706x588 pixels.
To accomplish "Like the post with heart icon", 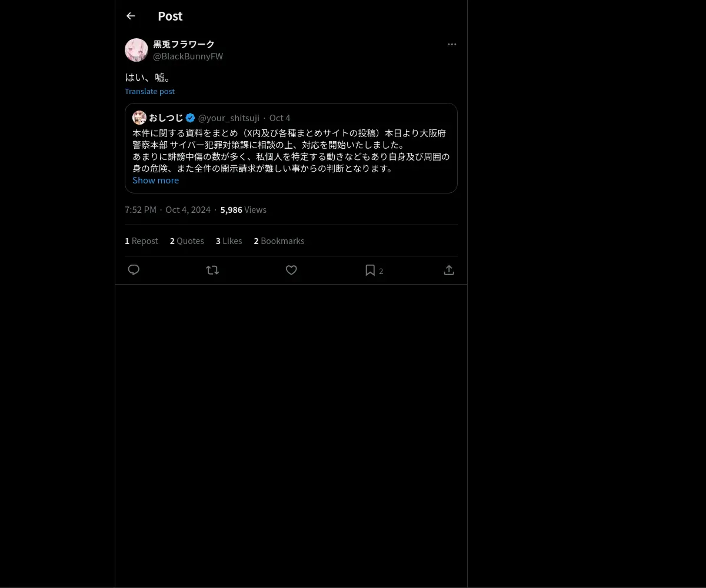I will point(291,270).
